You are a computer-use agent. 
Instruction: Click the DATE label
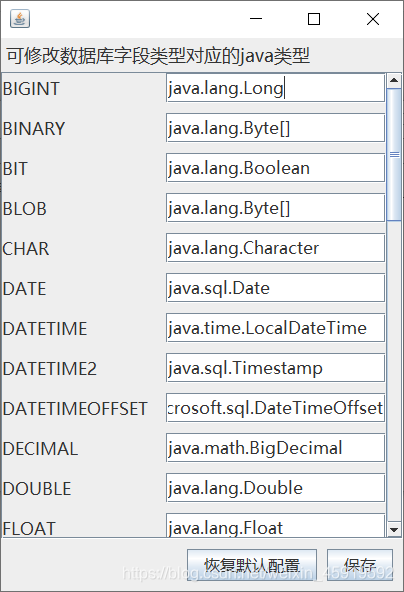(x=24, y=289)
